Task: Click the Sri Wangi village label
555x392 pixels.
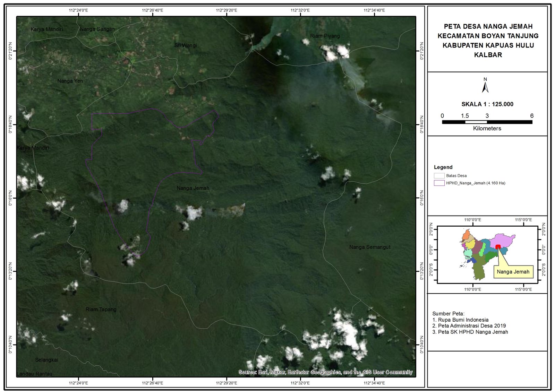Action: (186, 45)
